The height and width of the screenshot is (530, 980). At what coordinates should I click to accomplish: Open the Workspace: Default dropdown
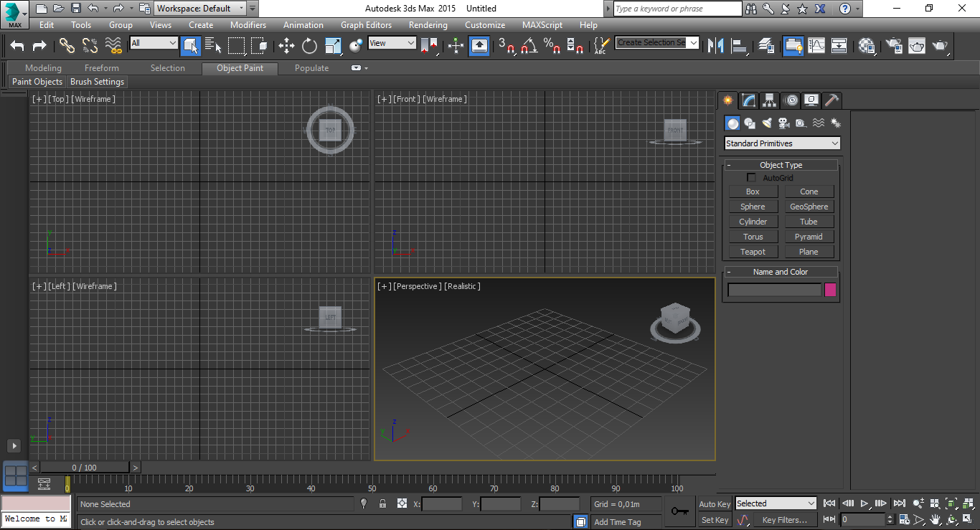[200, 9]
